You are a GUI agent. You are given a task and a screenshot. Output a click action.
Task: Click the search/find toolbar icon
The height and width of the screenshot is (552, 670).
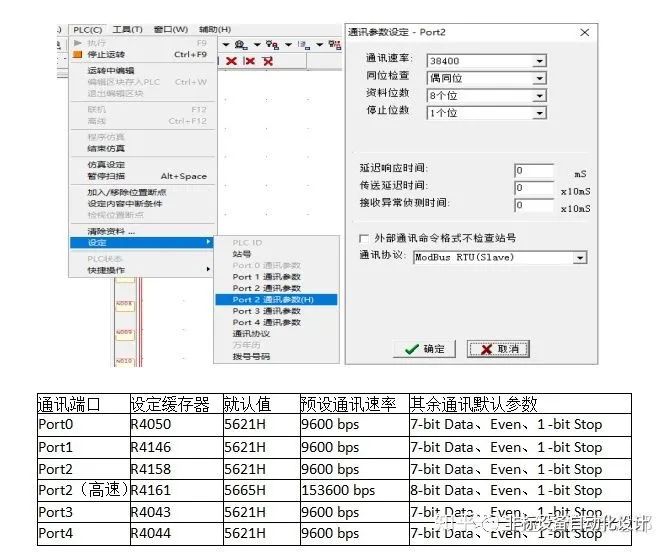(241, 44)
